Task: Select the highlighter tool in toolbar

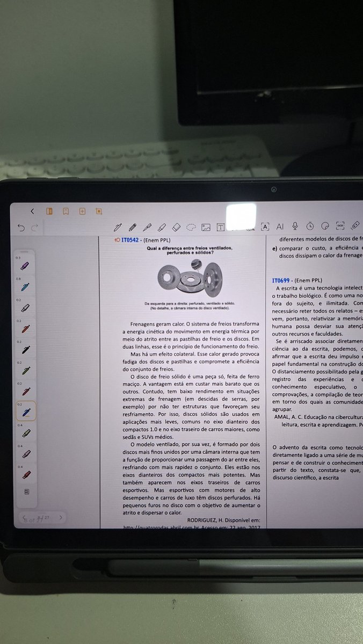Action: point(162,227)
